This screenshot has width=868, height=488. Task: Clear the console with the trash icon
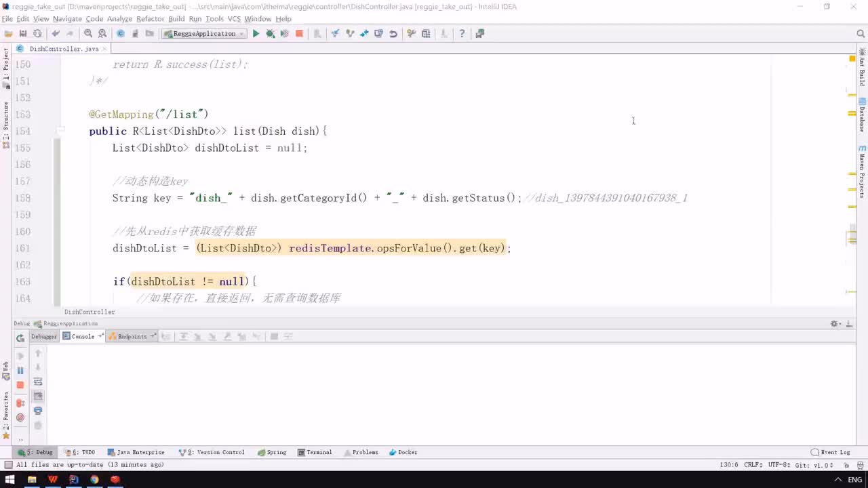click(x=38, y=425)
